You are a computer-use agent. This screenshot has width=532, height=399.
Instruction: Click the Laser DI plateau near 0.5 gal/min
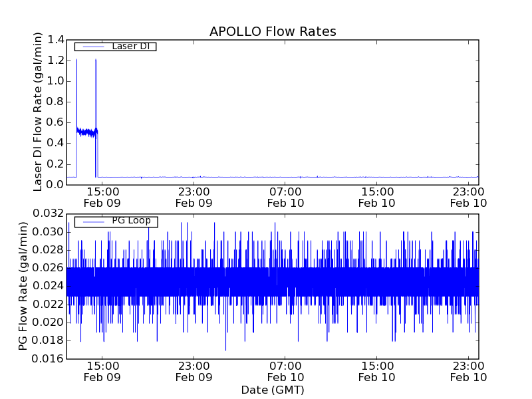click(x=86, y=132)
